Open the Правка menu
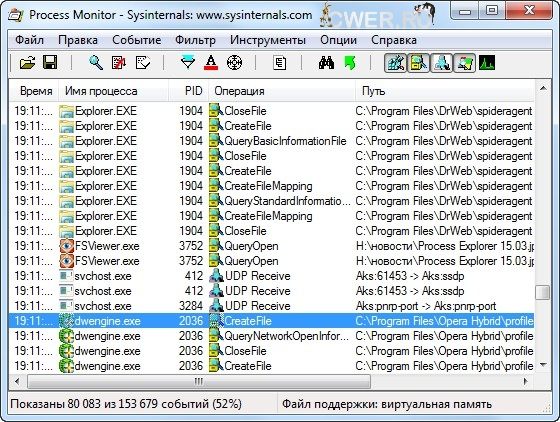 pyautogui.click(x=78, y=40)
